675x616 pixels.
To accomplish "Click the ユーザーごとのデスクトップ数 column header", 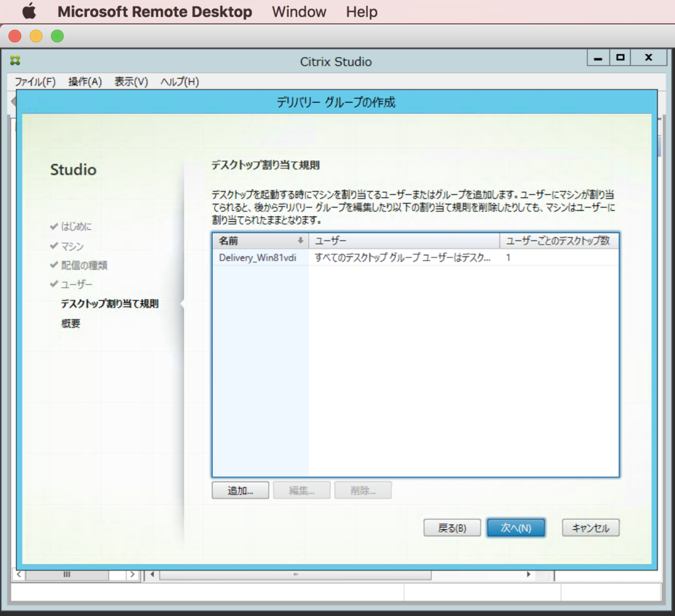I will [559, 241].
